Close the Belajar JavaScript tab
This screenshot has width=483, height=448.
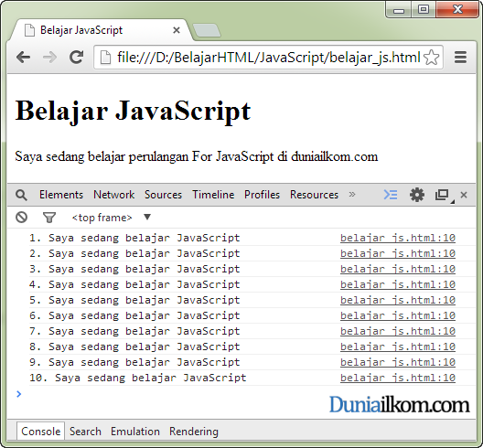pyautogui.click(x=177, y=30)
